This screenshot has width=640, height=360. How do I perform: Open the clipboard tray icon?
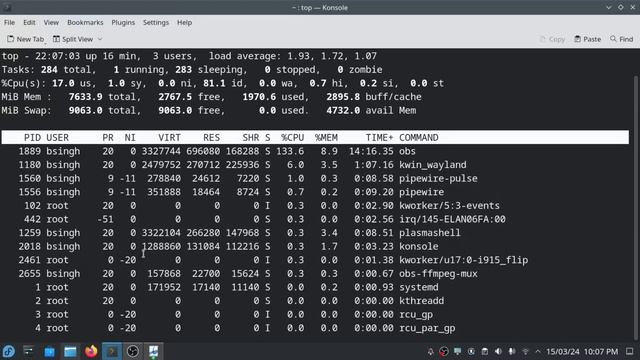[484, 351]
